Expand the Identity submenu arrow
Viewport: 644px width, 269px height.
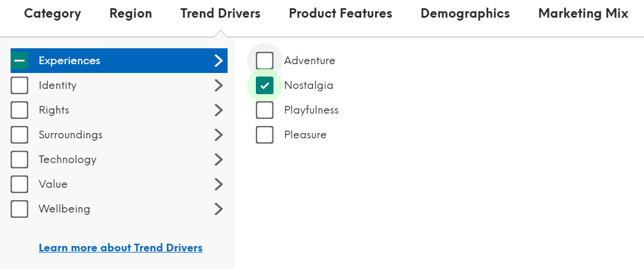click(219, 85)
